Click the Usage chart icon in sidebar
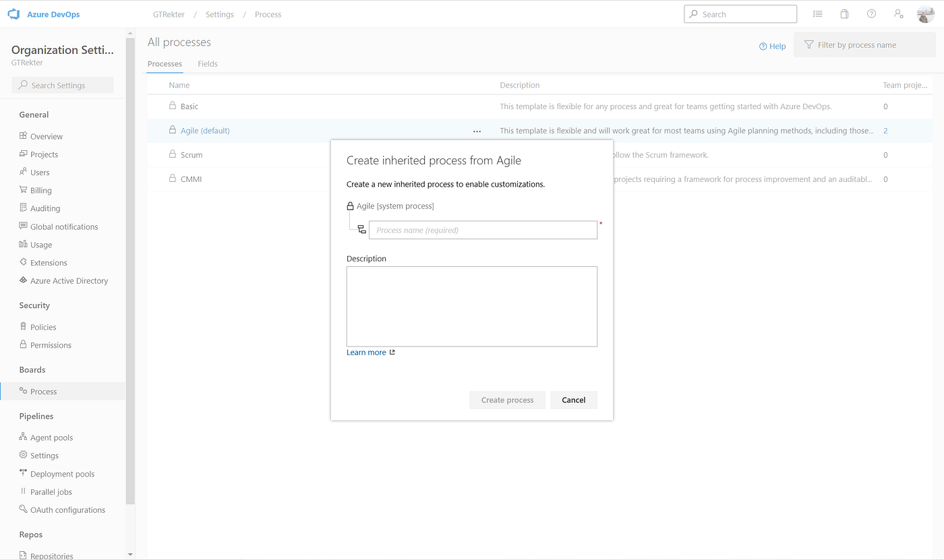The width and height of the screenshot is (944, 560). [x=23, y=244]
